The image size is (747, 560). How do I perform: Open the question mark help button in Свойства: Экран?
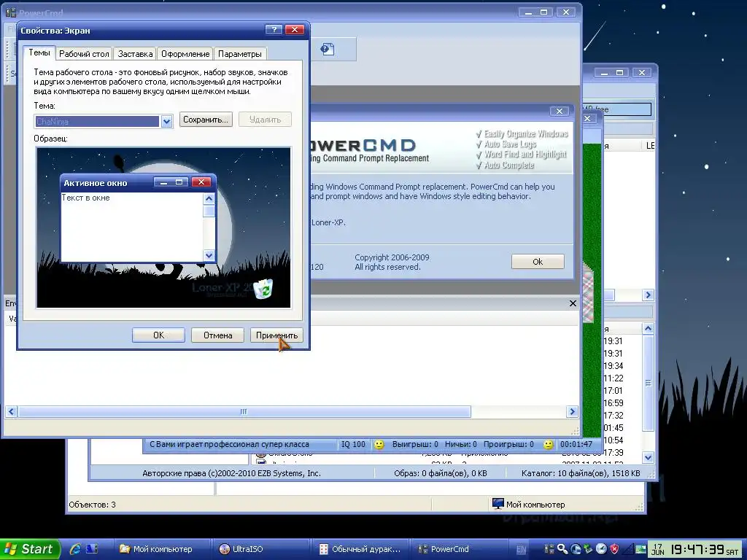274,29
